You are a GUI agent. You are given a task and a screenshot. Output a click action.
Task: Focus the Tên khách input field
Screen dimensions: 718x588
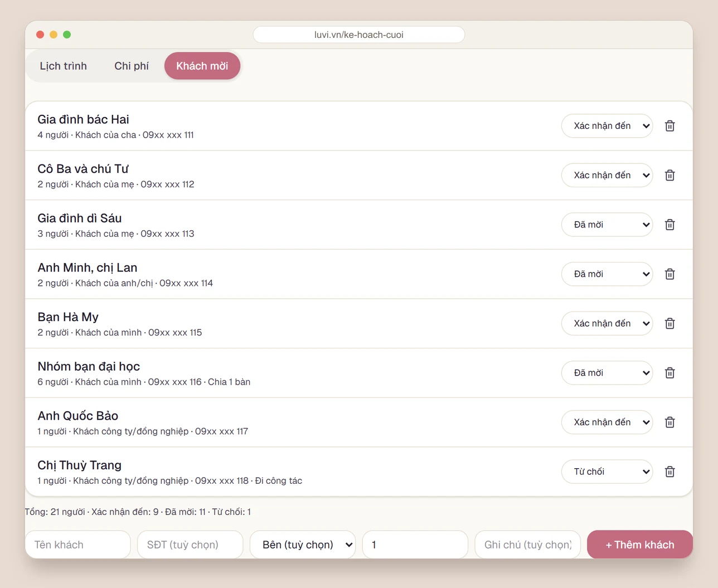pyautogui.click(x=78, y=545)
